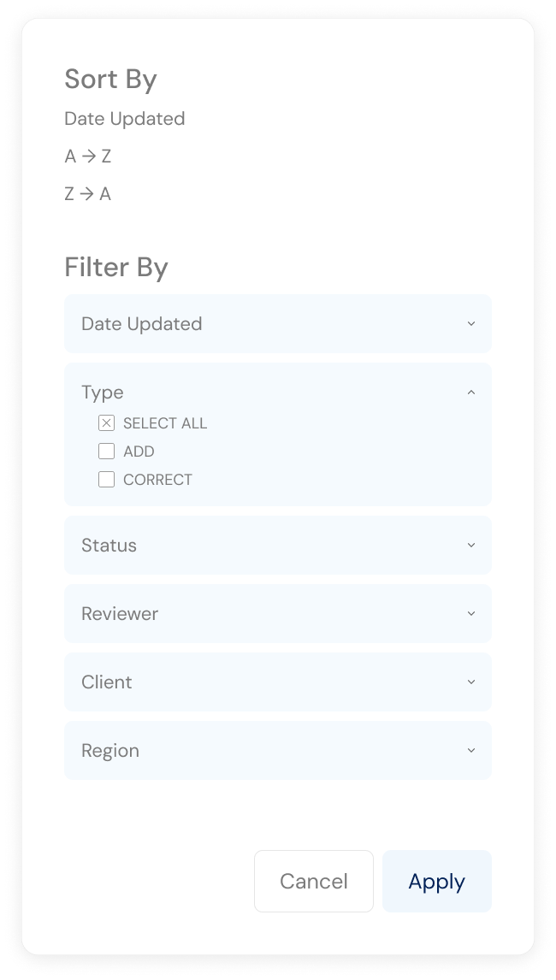The image size is (556, 980).
Task: Apply the selected filters
Action: point(436,882)
